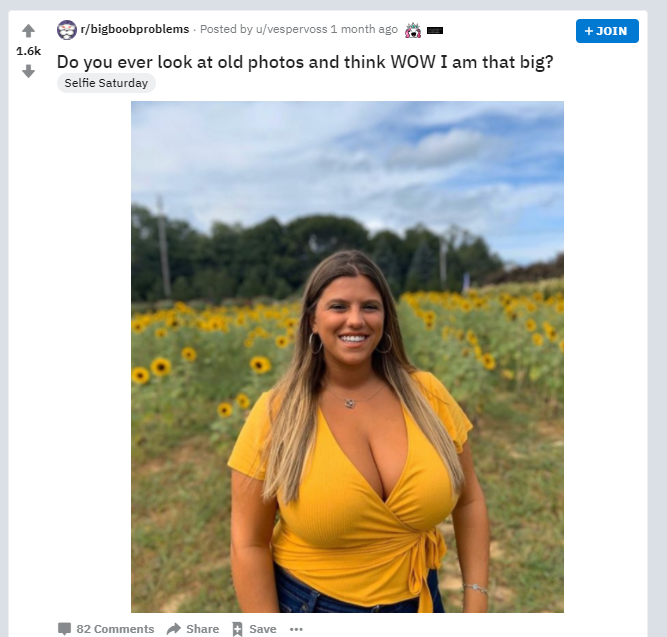Viewport: 667px width, 637px height.
Task: Click the r/bigboobproblems subreddit avatar icon
Action: point(67,30)
